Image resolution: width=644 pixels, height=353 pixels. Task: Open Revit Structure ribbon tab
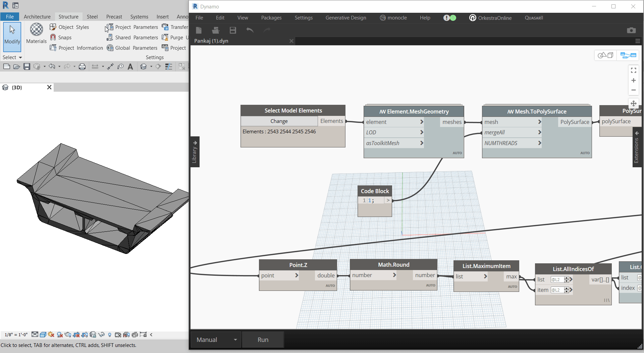pos(68,16)
